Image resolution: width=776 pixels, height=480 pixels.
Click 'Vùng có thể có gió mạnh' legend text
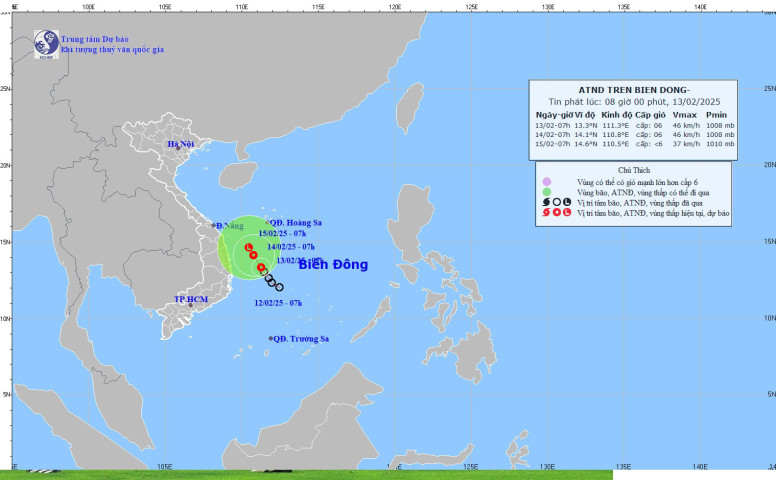[x=637, y=182]
